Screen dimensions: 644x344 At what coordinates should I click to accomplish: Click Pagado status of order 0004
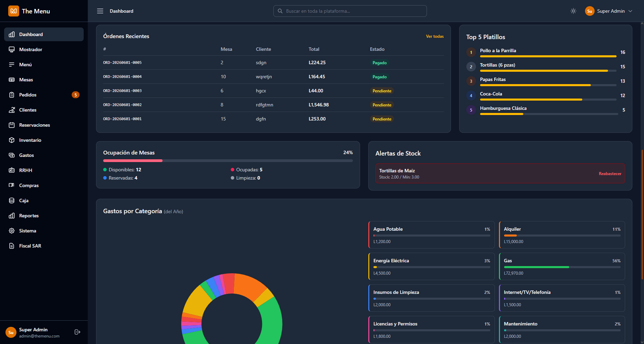click(380, 77)
